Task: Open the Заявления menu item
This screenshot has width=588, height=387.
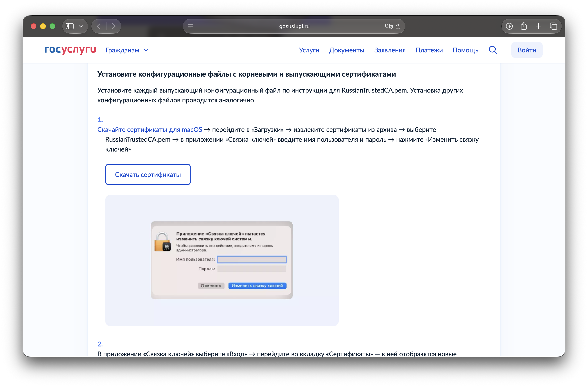Action: 390,50
